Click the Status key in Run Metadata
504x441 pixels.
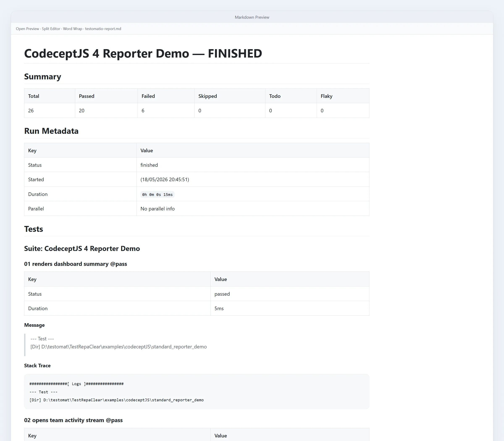pos(35,165)
